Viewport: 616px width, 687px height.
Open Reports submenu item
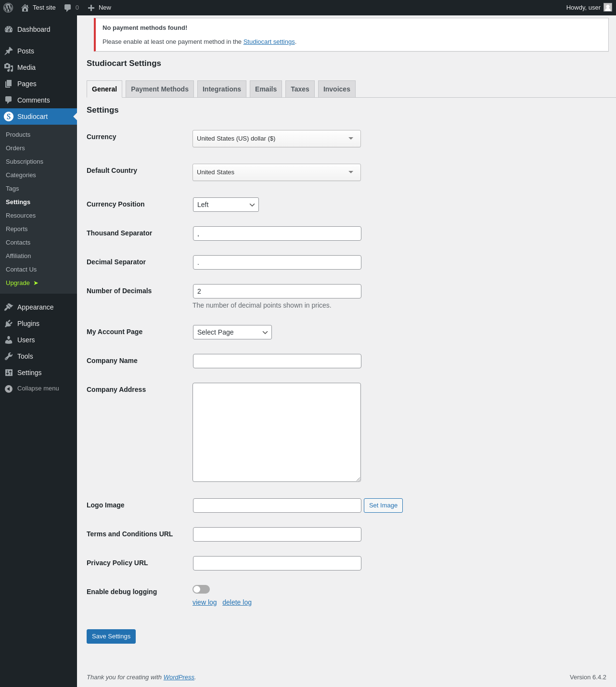(38, 229)
